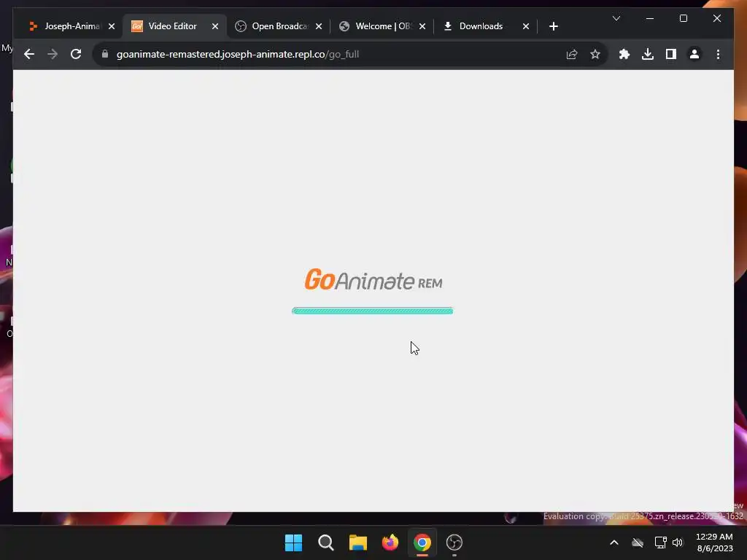Open the Windows Start menu

(293, 542)
